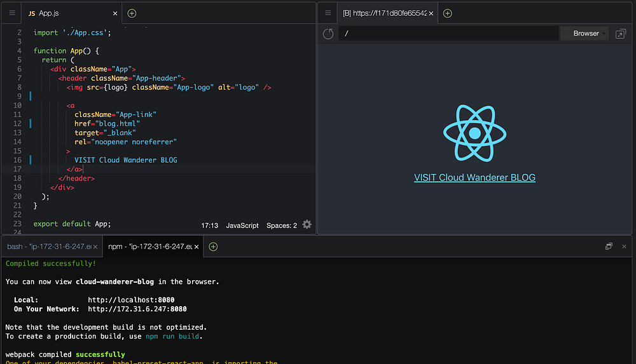Screen dimensions: 636x364
Task: Click the http://localhost:8080 terminal text
Action: (131, 300)
